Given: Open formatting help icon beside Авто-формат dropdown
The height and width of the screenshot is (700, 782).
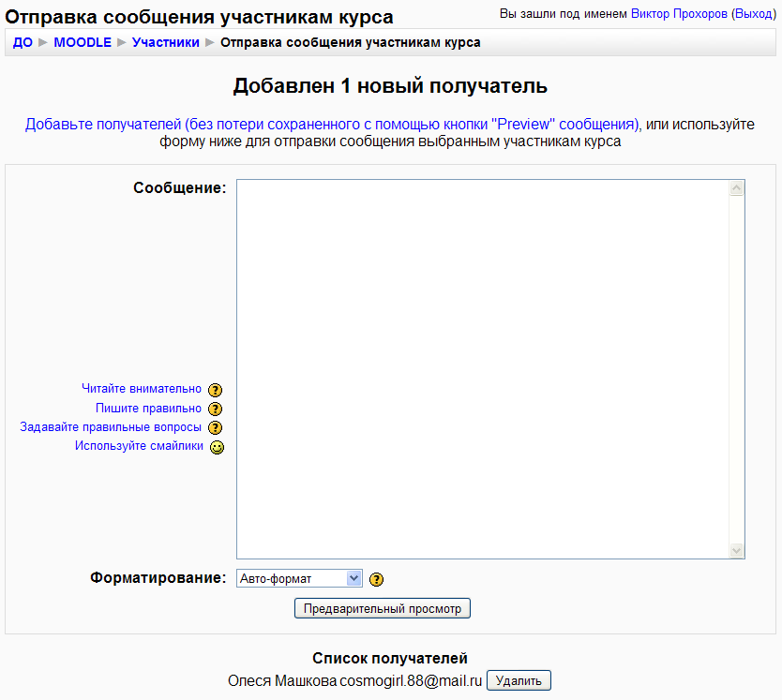Looking at the screenshot, I should [377, 579].
